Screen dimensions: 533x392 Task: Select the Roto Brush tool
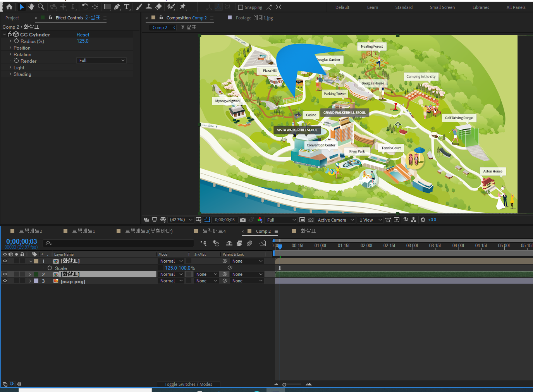pos(171,7)
